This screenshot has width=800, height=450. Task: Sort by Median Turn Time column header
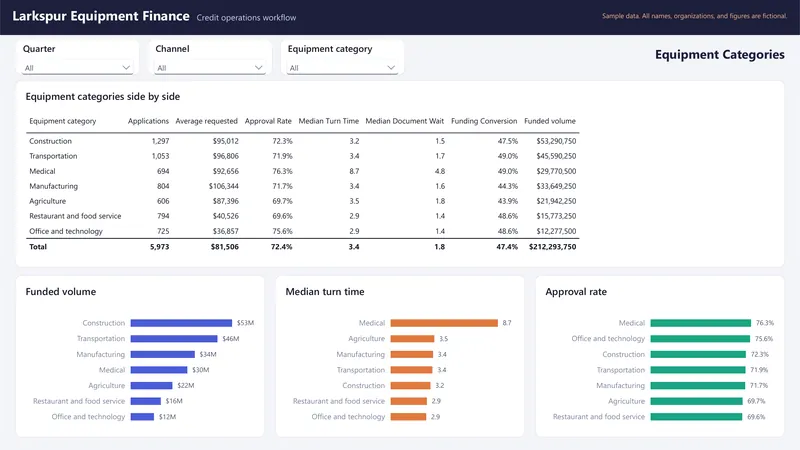point(329,121)
